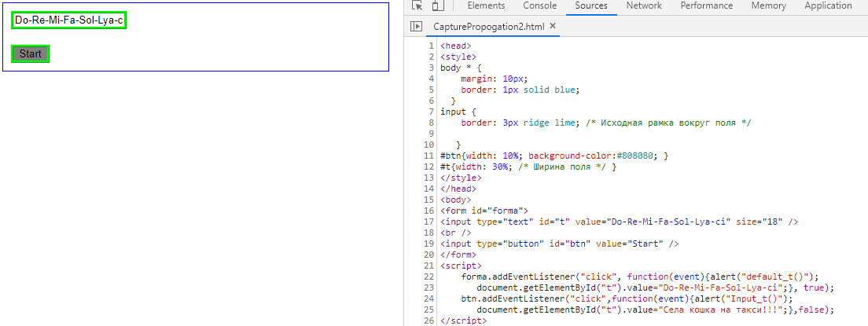Select the Sources tab

click(590, 6)
